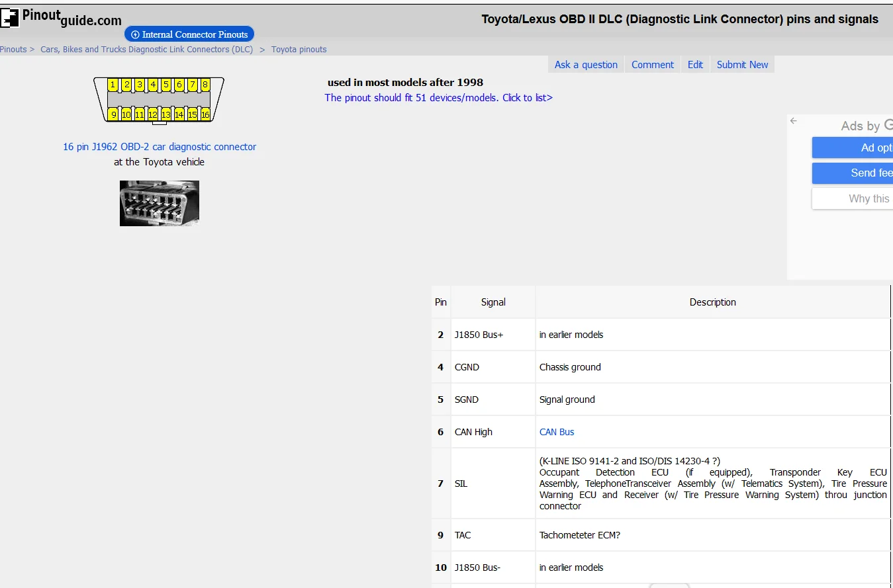Click pin 6 on connector diagram

(x=179, y=85)
